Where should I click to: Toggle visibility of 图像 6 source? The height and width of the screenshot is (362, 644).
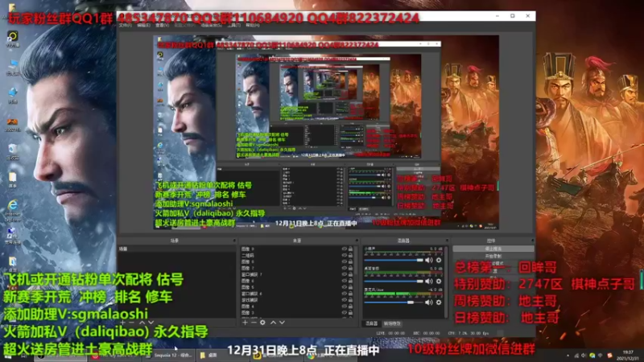click(345, 281)
